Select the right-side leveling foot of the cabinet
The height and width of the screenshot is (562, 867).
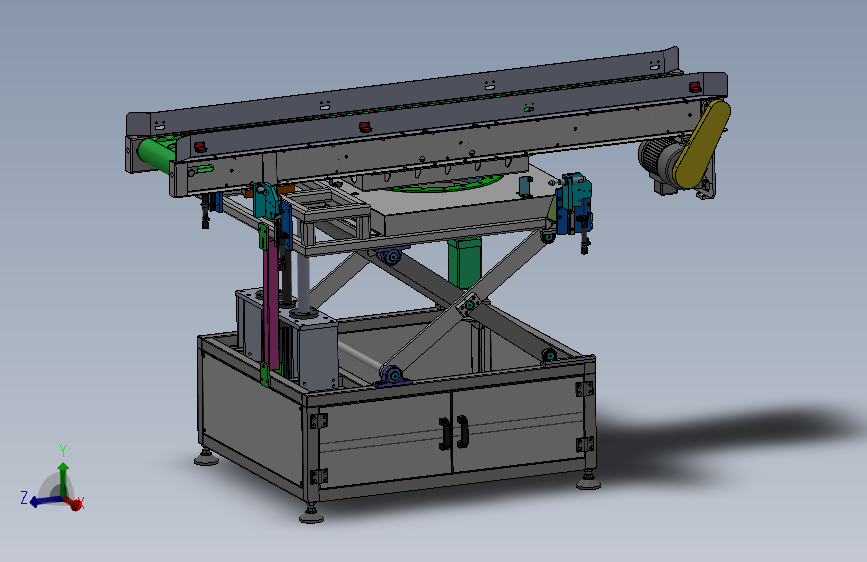coord(588,480)
